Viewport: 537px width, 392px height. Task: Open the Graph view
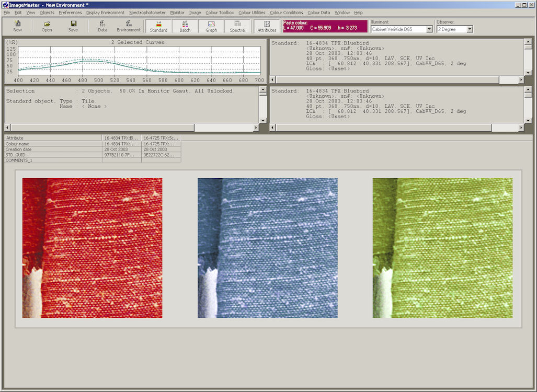211,26
